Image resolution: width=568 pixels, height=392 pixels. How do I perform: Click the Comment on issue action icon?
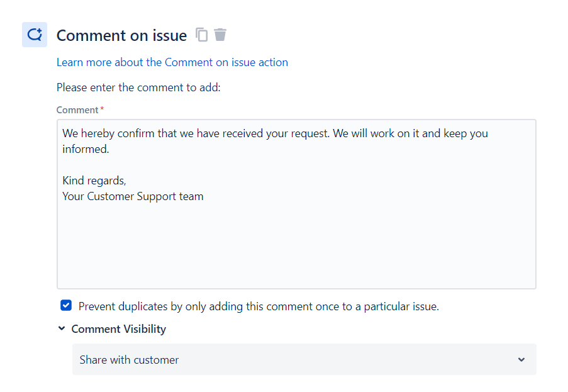click(x=35, y=35)
